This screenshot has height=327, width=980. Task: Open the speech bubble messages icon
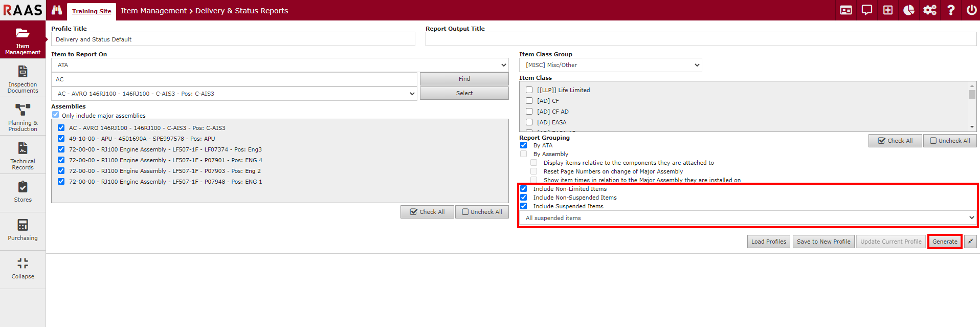[867, 10]
